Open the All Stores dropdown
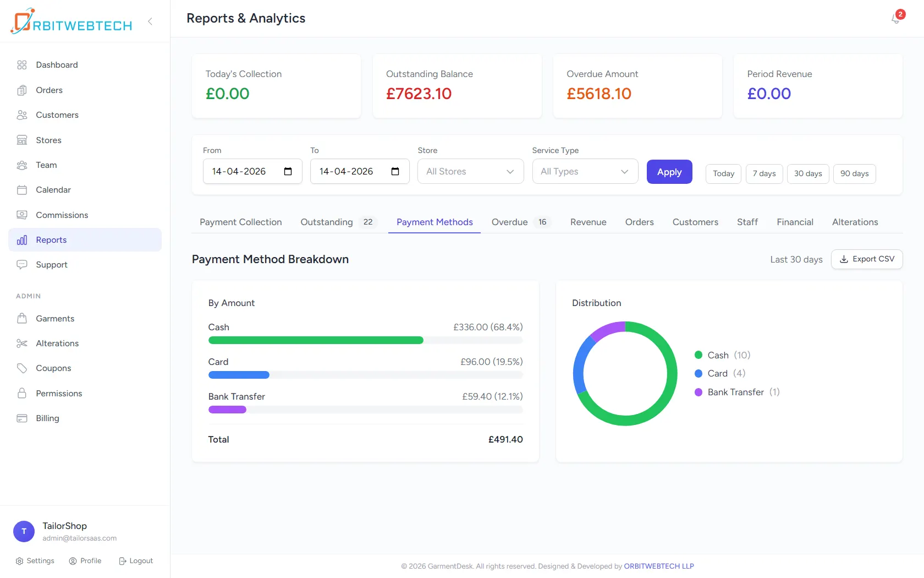Screen dimensions: 924x578 471,172
